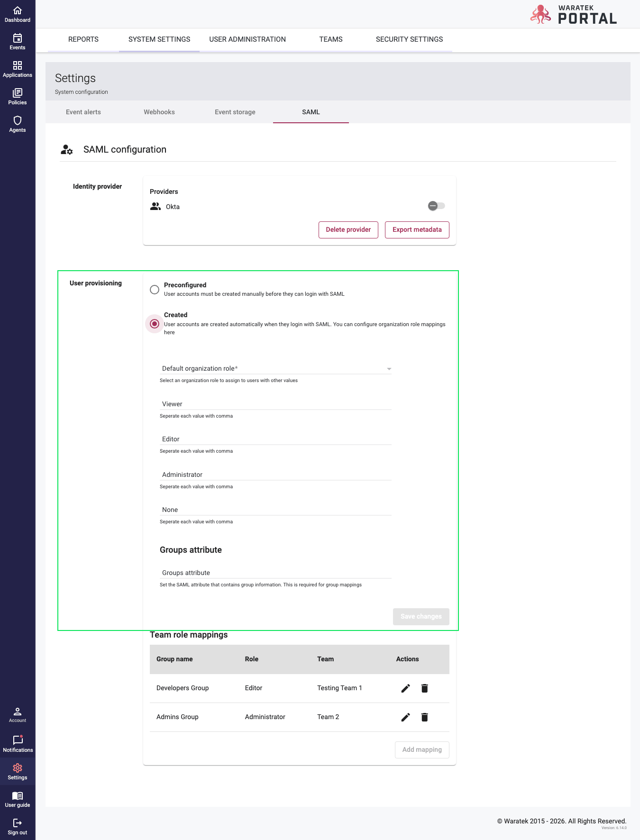Switch to Webhooks sub-tab
Viewport: 640px width, 840px height.
pyautogui.click(x=159, y=112)
